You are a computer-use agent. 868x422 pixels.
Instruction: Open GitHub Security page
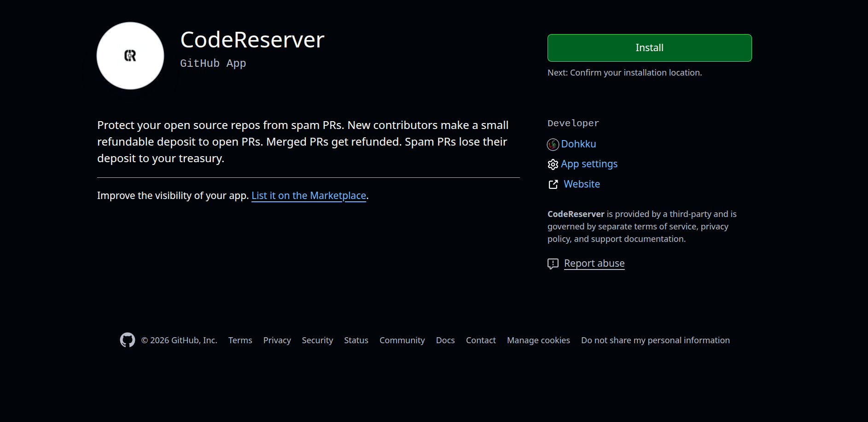(x=317, y=340)
